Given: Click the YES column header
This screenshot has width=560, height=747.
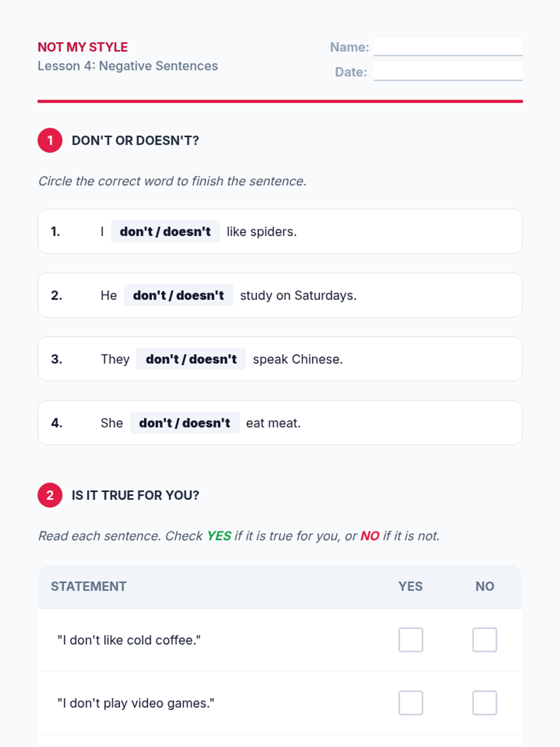Looking at the screenshot, I should (x=410, y=586).
